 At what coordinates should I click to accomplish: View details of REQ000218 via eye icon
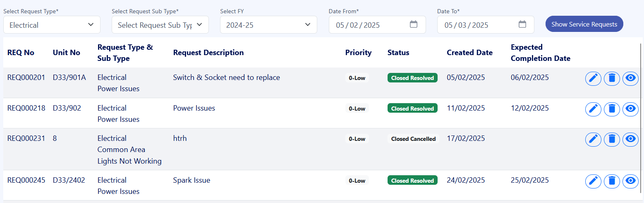[630, 109]
